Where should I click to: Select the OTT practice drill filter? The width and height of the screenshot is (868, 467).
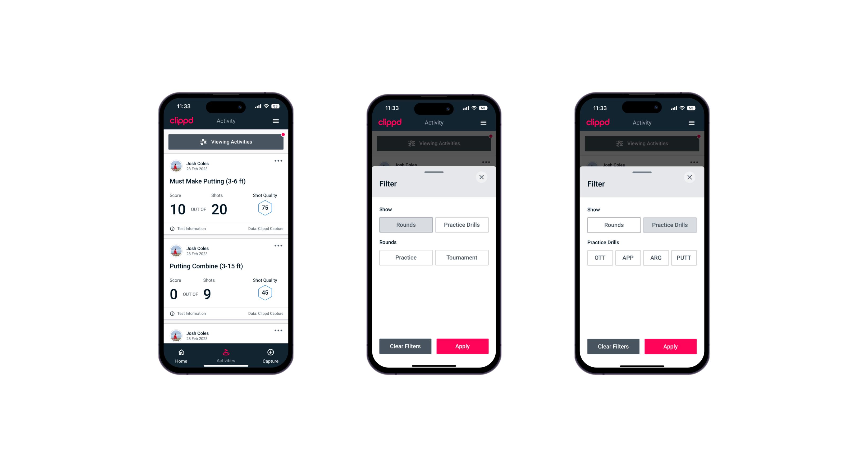coord(601,258)
